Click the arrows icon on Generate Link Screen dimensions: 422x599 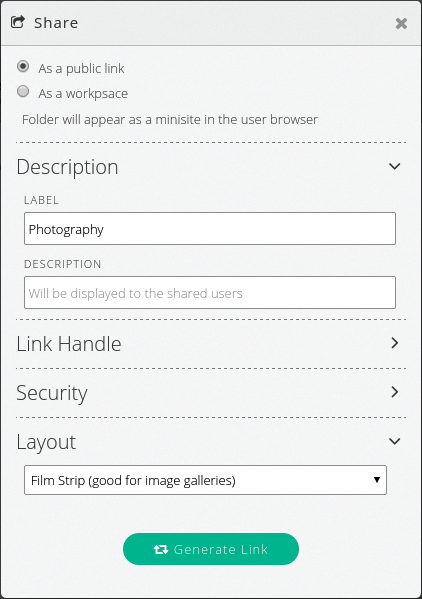(161, 549)
